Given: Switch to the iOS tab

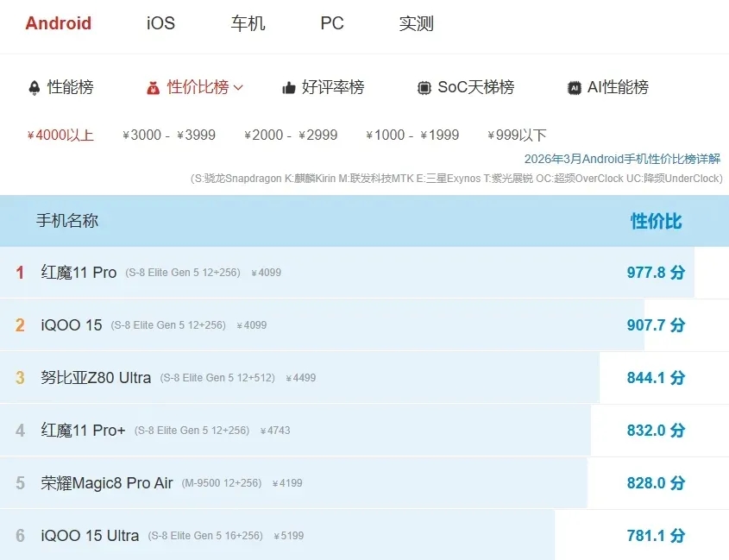Looking at the screenshot, I should pos(160,23).
